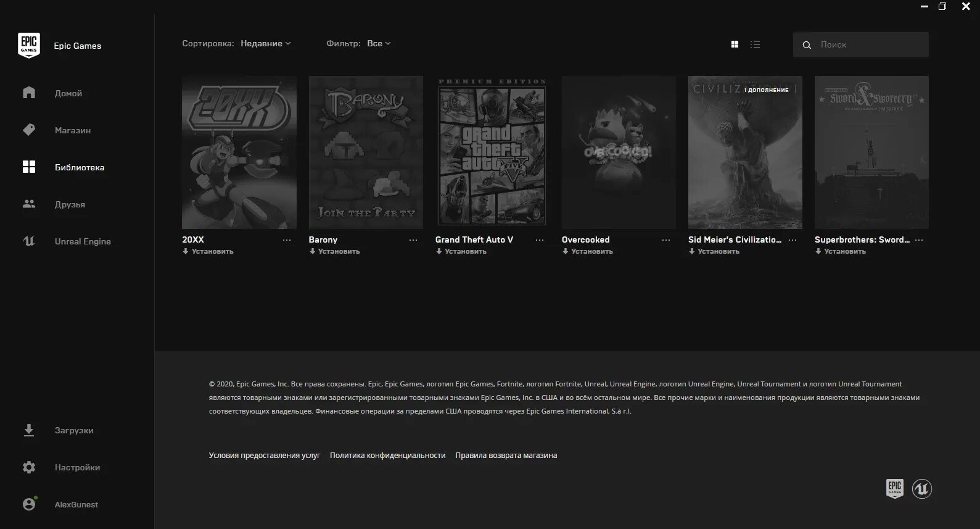
Task: Open the Home (Домой) house icon
Action: 29,93
